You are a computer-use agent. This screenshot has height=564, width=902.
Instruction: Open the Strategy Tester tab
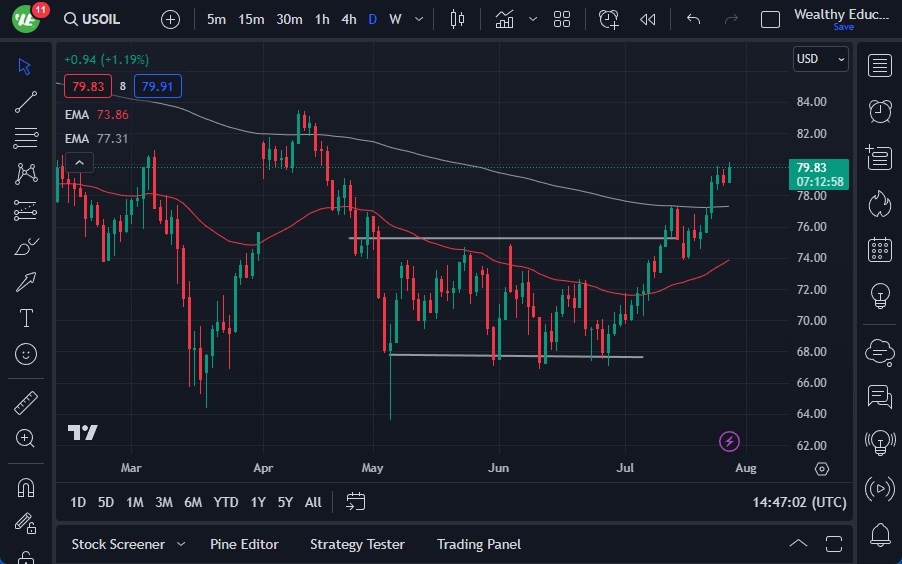pos(357,544)
